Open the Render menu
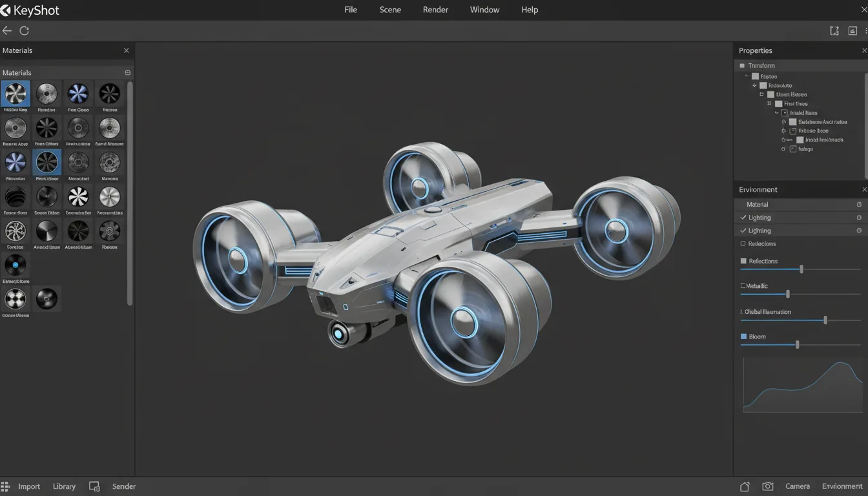The image size is (868, 496). click(x=435, y=10)
